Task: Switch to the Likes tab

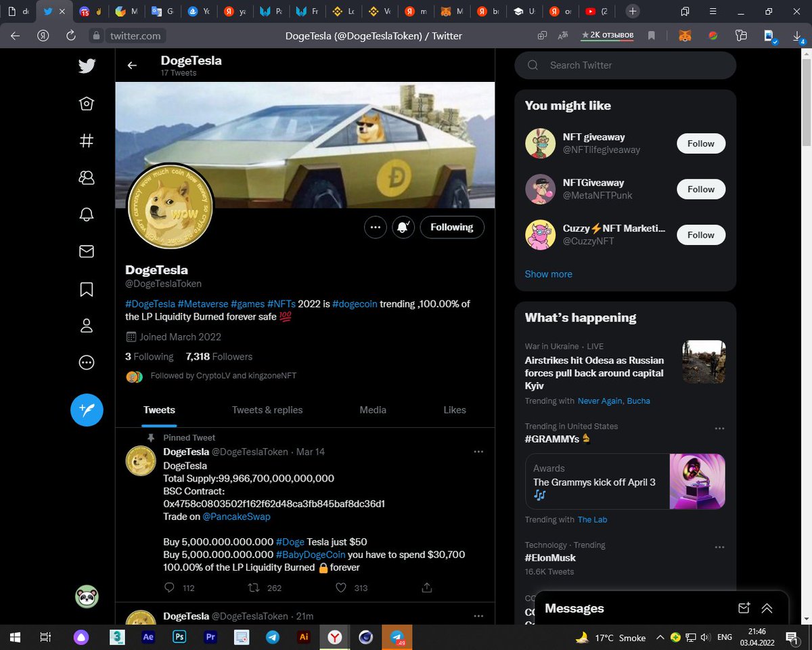Action: click(455, 410)
